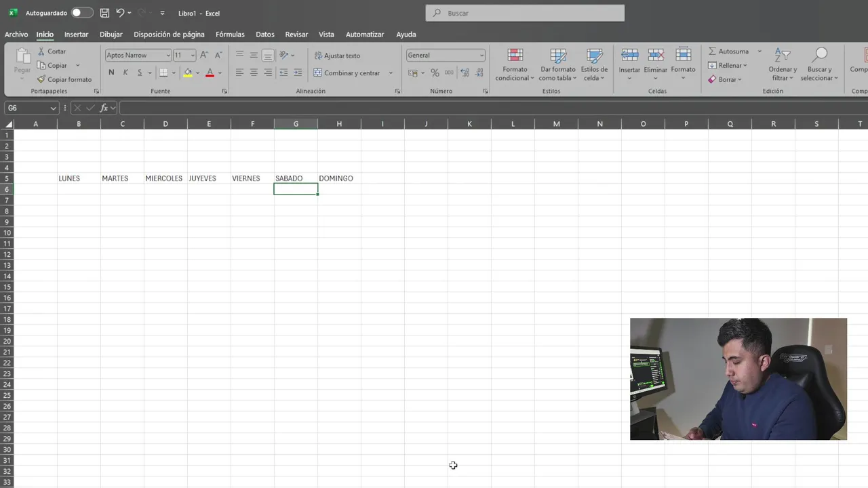Align text left icon

coord(239,73)
